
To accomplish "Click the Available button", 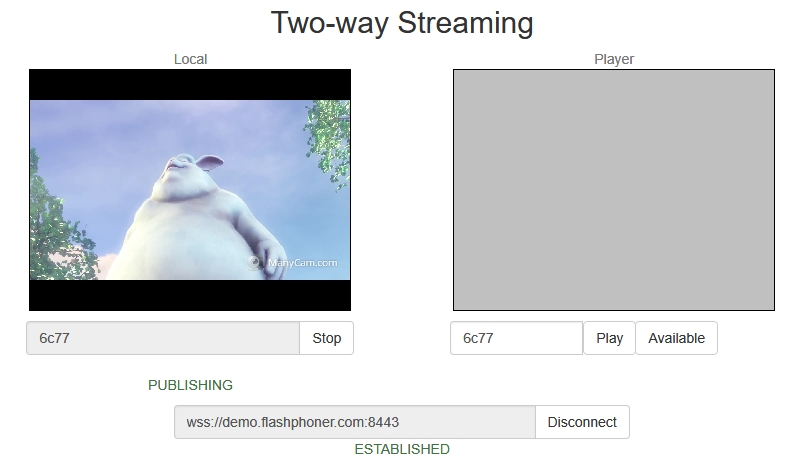I will point(676,338).
